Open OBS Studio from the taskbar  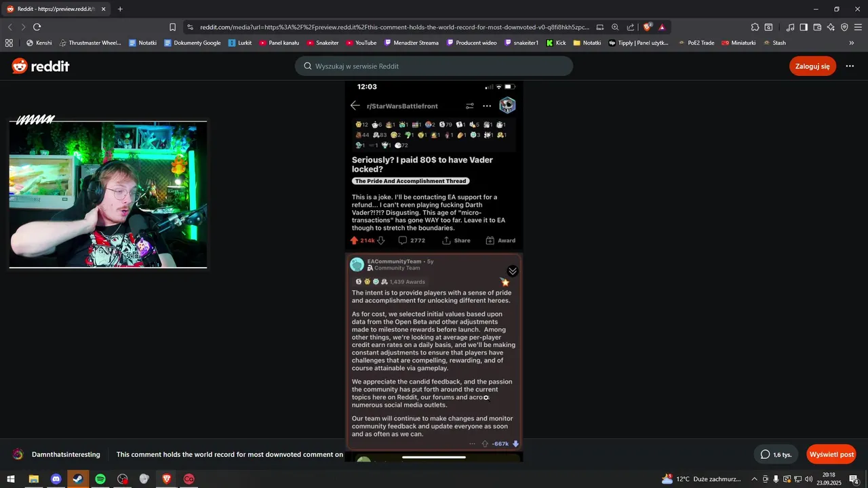coord(122,479)
